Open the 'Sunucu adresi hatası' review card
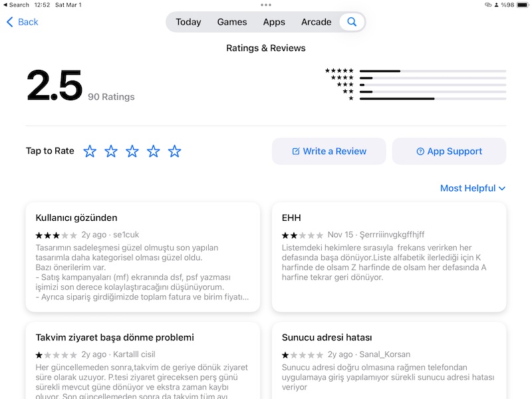The image size is (532, 399). click(x=389, y=360)
